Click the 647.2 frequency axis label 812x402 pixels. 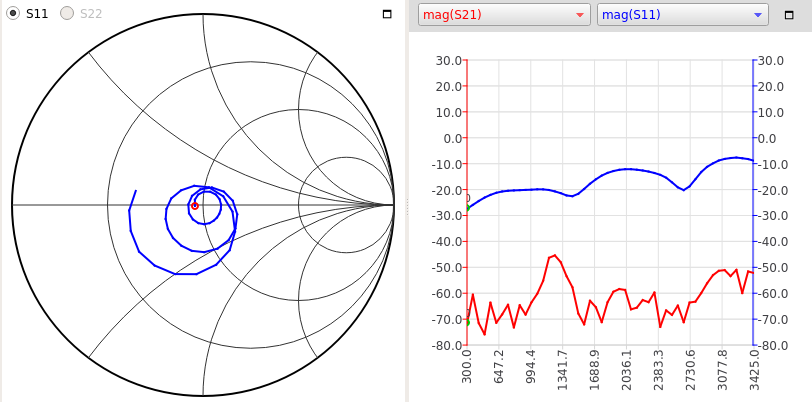(499, 367)
